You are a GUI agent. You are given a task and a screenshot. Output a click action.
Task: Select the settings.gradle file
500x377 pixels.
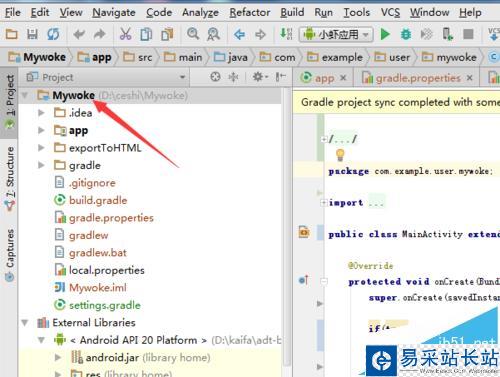point(97,305)
